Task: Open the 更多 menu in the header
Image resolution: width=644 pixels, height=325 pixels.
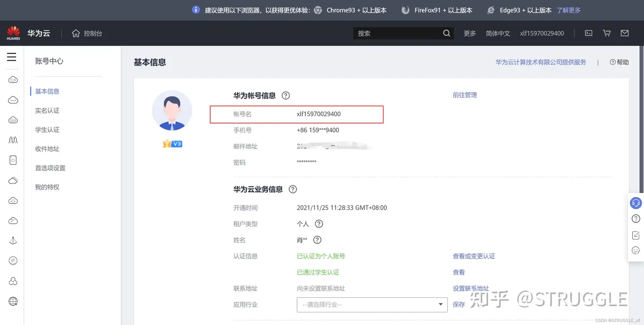Action: 470,33
